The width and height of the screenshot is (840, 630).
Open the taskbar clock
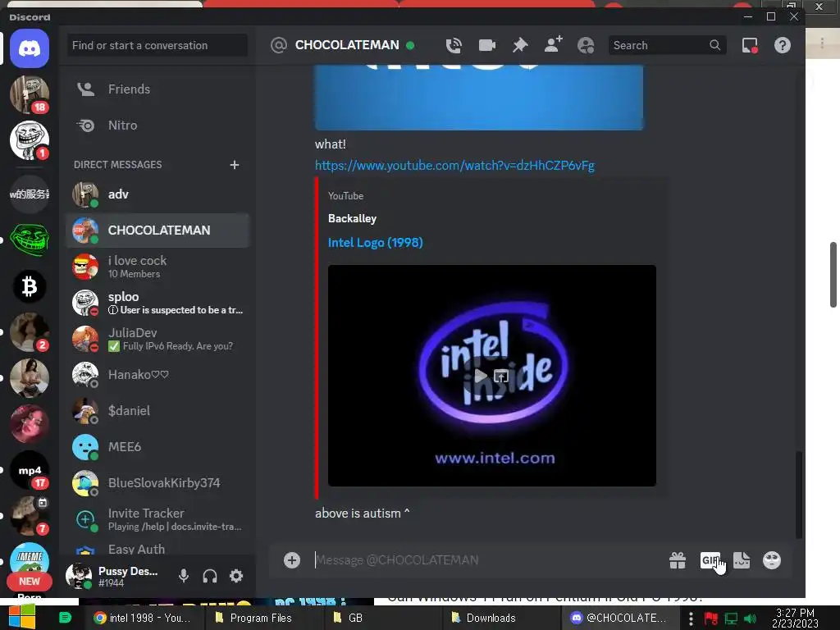point(795,619)
